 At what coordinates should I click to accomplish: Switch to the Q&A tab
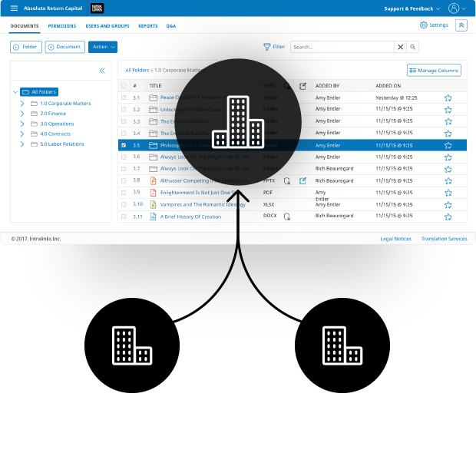click(x=171, y=26)
